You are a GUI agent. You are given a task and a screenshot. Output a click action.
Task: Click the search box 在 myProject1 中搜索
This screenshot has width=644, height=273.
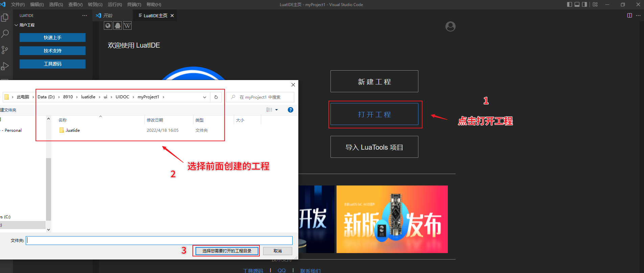pos(260,97)
